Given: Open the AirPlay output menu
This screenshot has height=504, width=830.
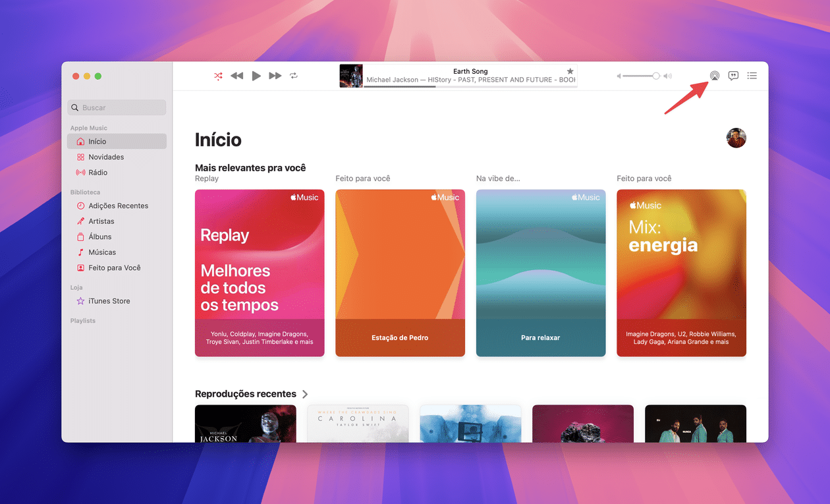Looking at the screenshot, I should coord(715,76).
